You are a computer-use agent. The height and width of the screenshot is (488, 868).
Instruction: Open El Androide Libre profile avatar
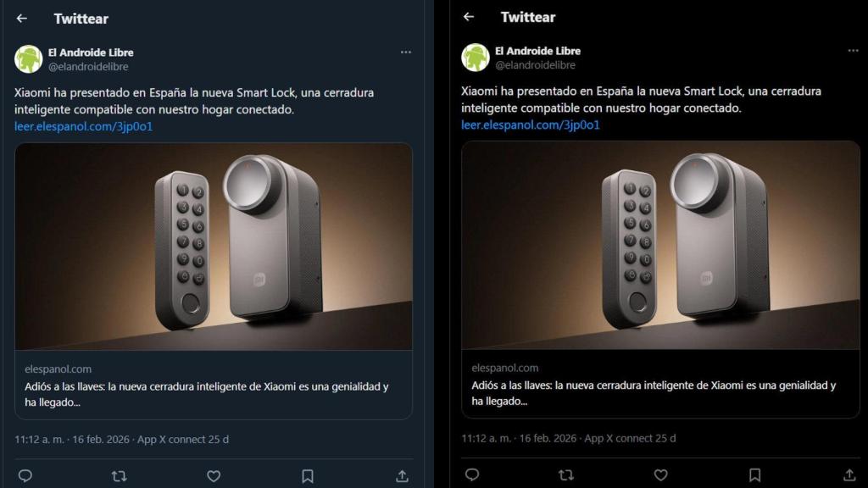[28, 58]
